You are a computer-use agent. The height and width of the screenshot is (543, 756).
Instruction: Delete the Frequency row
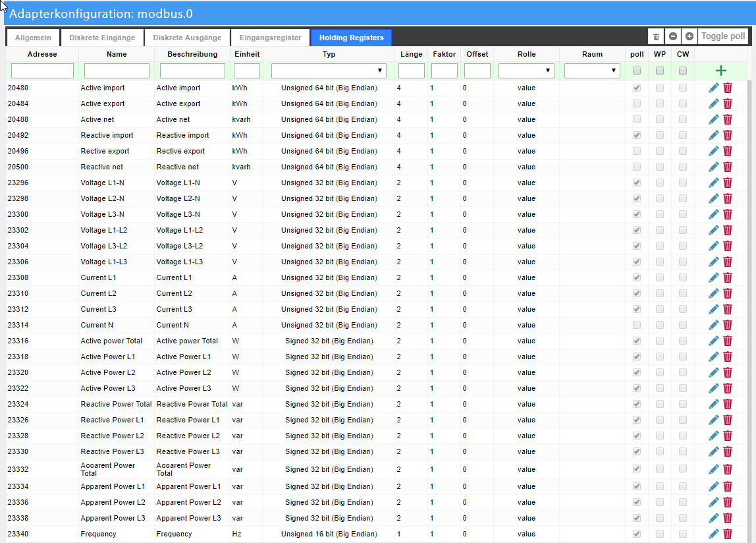(x=728, y=534)
